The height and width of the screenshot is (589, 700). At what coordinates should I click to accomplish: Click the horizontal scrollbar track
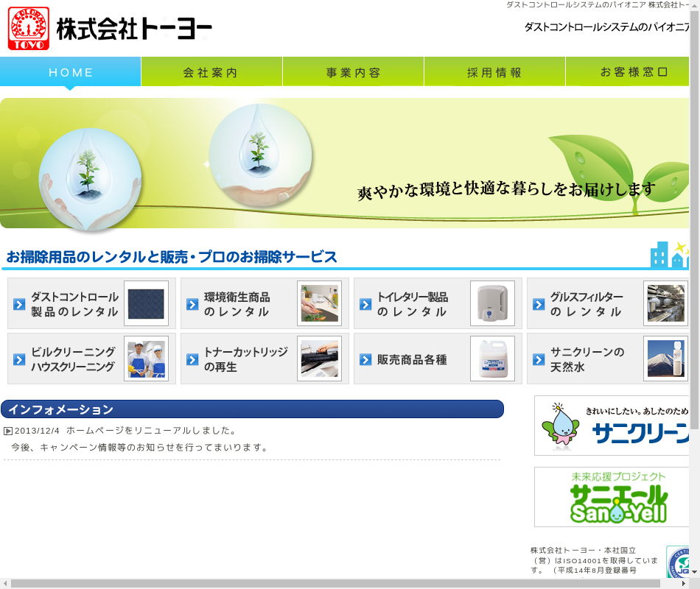[344, 584]
